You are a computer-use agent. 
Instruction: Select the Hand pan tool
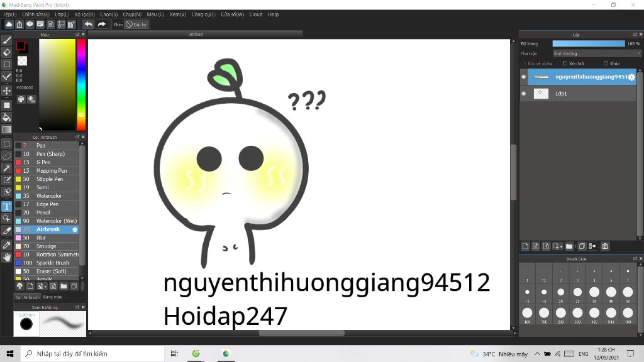click(7, 257)
